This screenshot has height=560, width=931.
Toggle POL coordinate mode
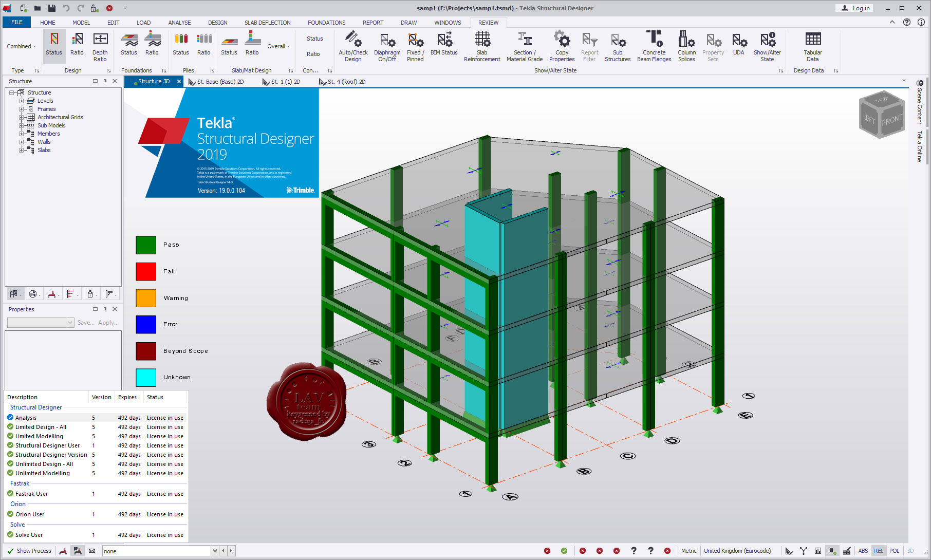click(x=895, y=551)
